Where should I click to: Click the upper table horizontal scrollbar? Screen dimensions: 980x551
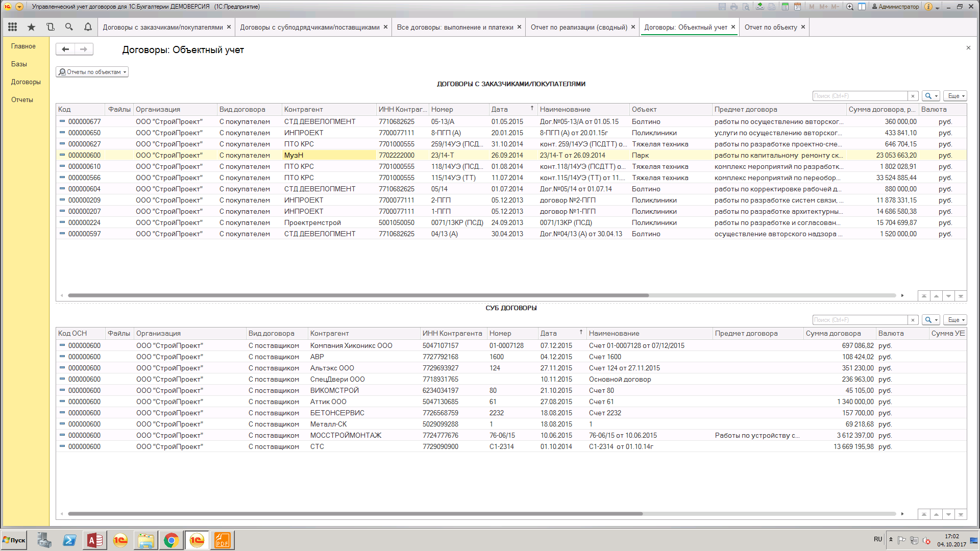[x=358, y=295]
